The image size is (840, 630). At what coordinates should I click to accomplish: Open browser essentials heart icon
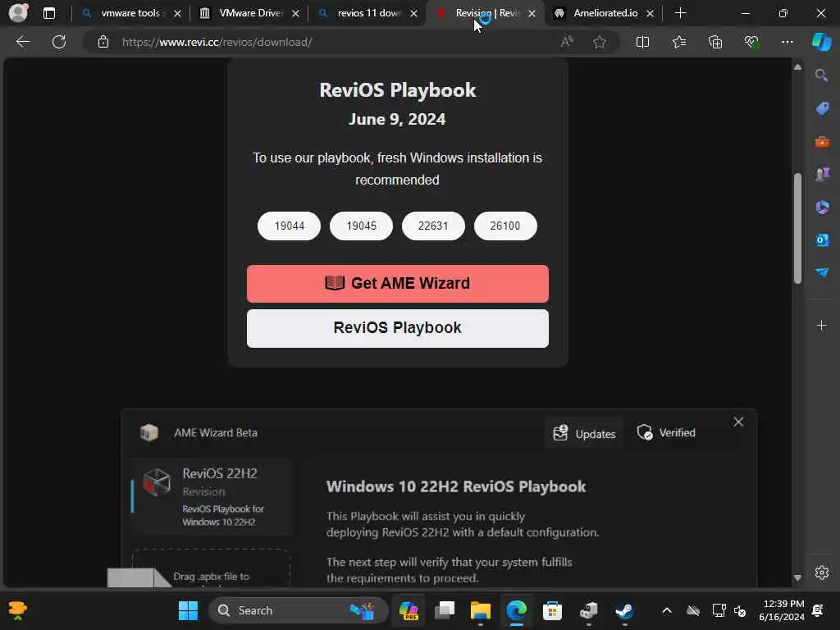(x=751, y=42)
